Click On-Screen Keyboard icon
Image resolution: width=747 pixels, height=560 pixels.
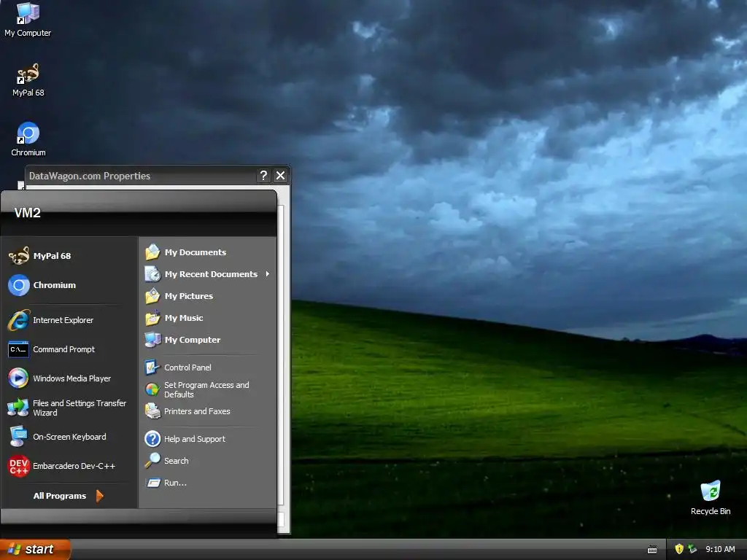(18, 436)
